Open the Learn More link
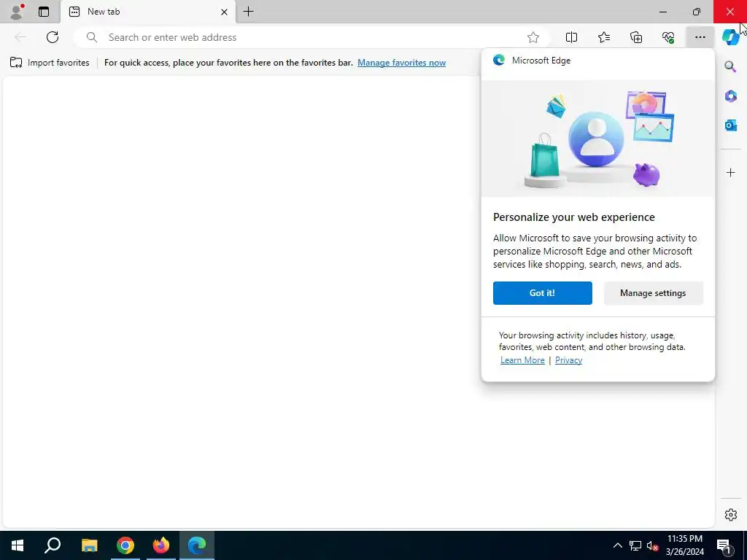747x560 pixels. 522,360
